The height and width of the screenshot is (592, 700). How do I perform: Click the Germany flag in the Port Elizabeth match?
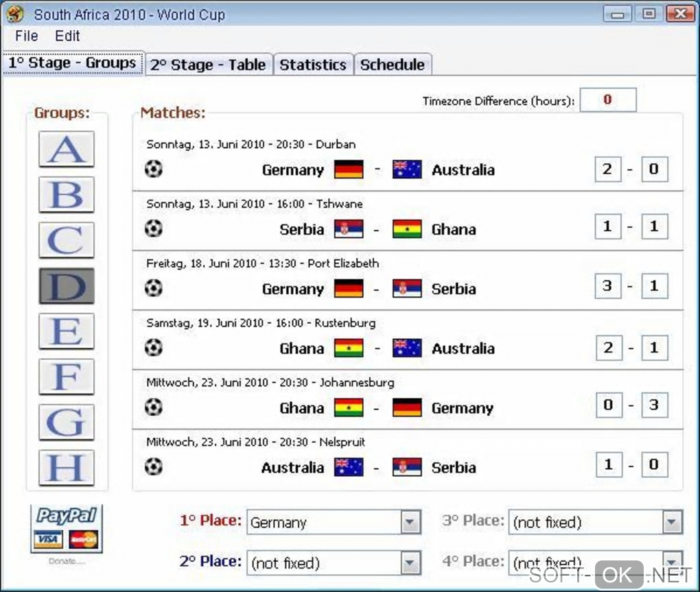(x=349, y=288)
